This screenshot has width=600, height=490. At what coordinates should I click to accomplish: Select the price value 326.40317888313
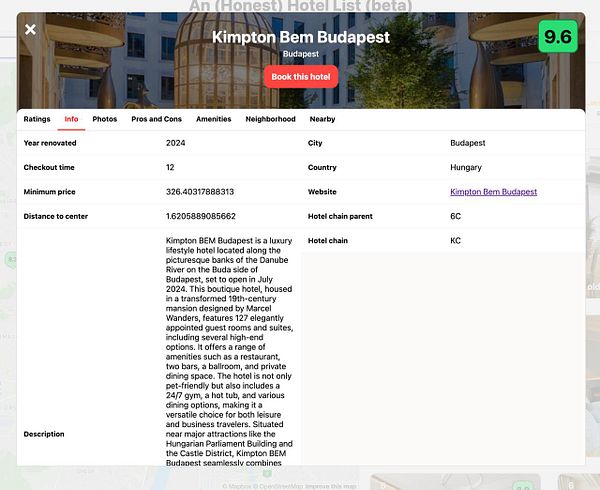200,192
